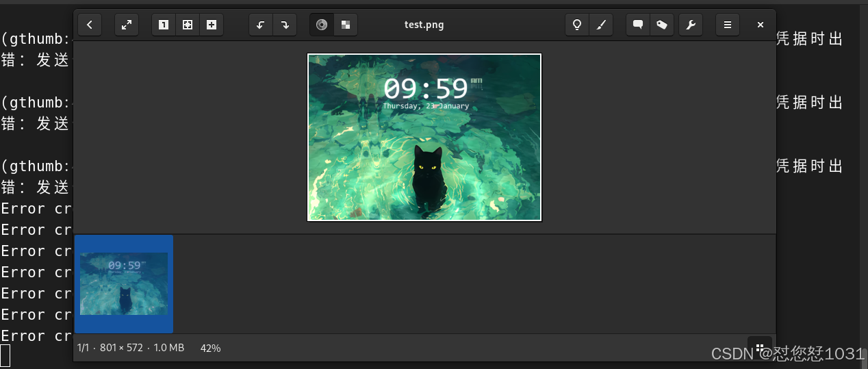The height and width of the screenshot is (369, 868).
Task: Select the test.png filmstrip thumbnail
Action: [124, 284]
